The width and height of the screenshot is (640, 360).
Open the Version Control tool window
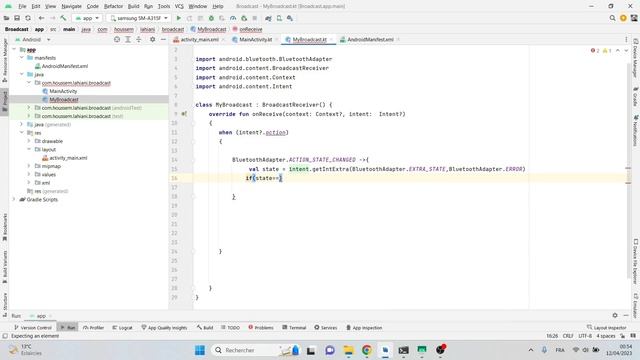(x=33, y=327)
